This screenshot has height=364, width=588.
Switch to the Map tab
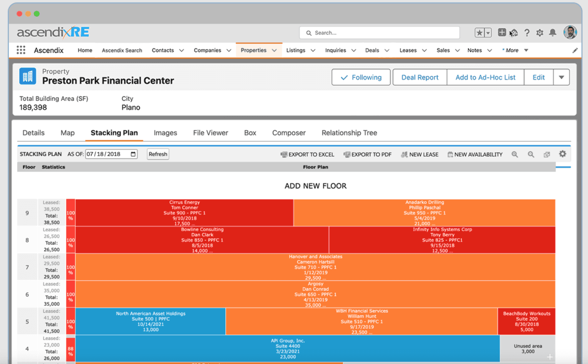coord(67,133)
